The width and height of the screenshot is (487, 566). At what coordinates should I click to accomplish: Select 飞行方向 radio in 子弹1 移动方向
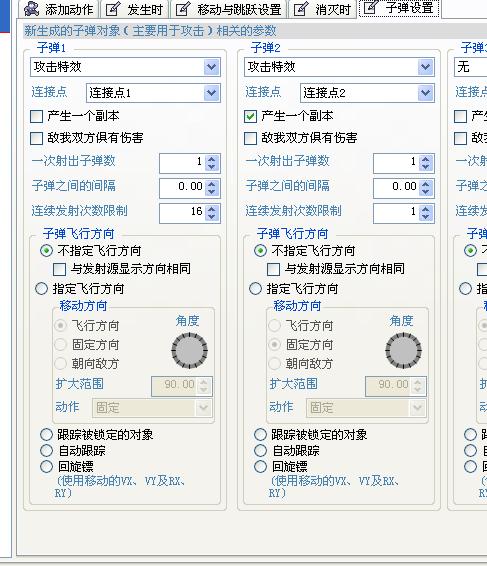click(x=60, y=326)
